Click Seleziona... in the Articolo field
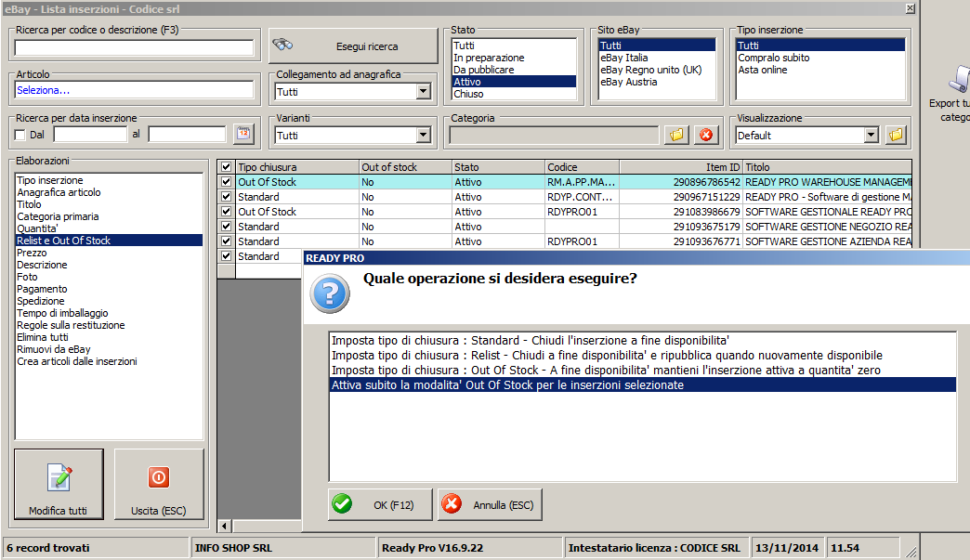The height and width of the screenshot is (560, 970). 44,90
